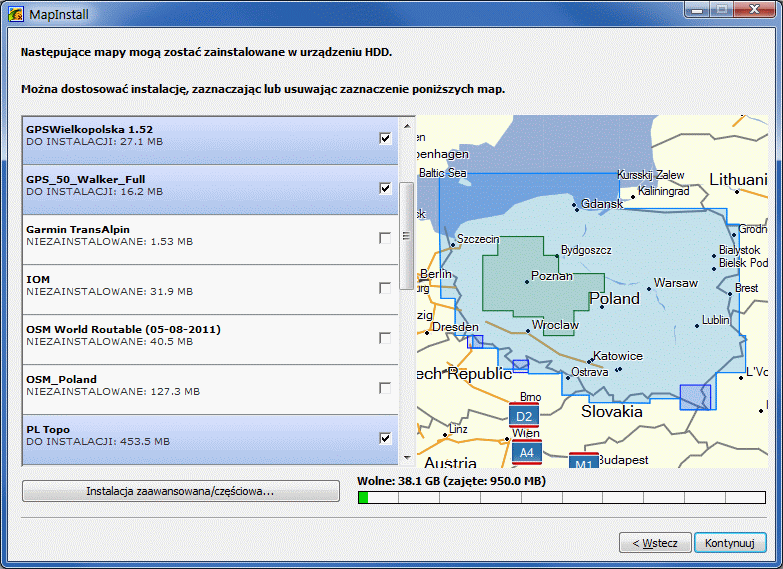This screenshot has height=569, width=783.
Task: Click the A4 highway shield on the map
Action: click(526, 452)
